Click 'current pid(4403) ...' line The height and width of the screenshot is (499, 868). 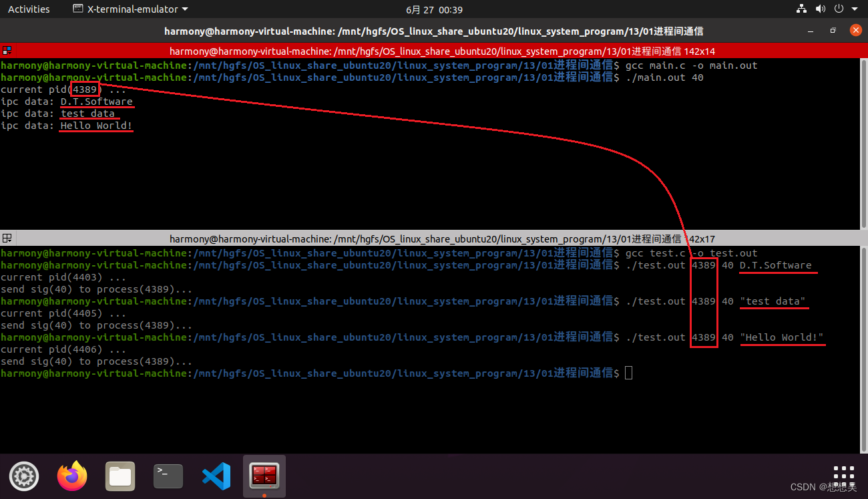pos(63,277)
